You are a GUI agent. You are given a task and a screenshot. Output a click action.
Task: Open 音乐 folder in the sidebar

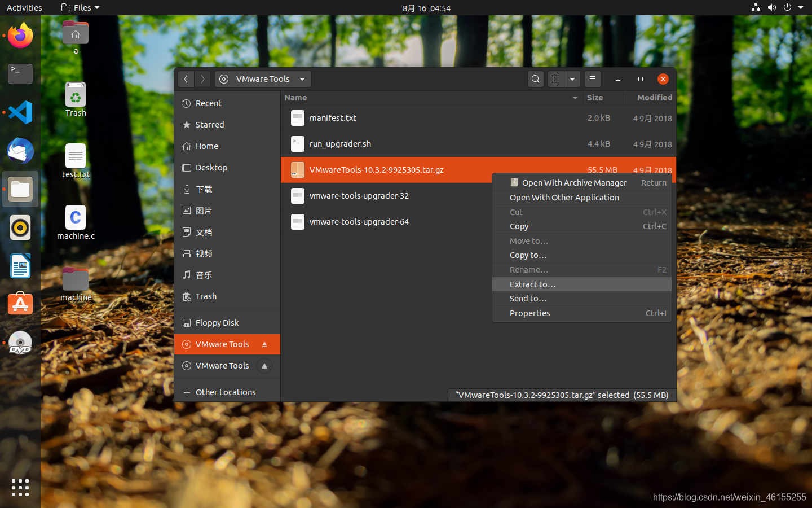[227, 275]
